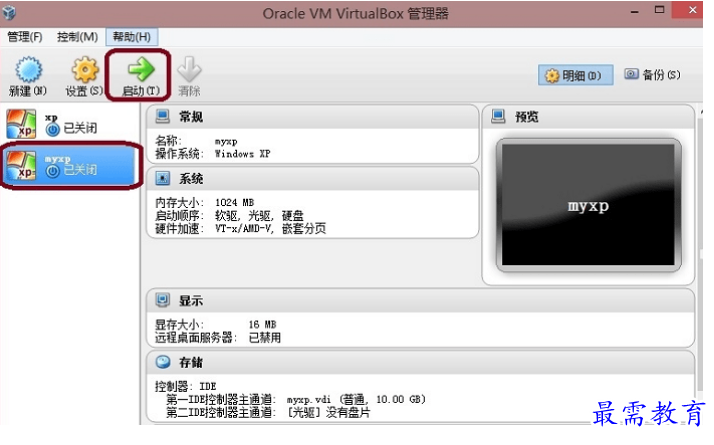Click the 已禁用 remote desktop value
The image size is (714, 445).
[x=265, y=338]
